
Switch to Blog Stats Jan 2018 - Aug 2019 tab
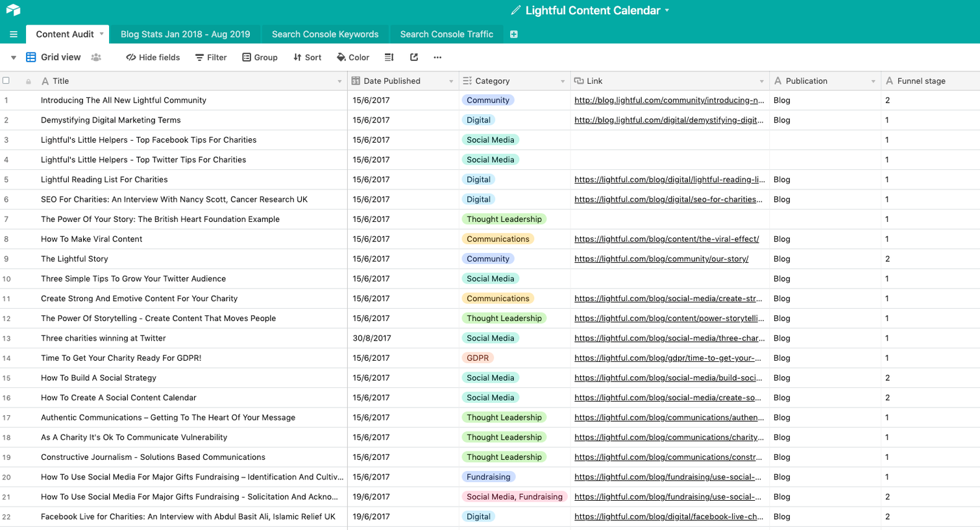pyautogui.click(x=185, y=34)
